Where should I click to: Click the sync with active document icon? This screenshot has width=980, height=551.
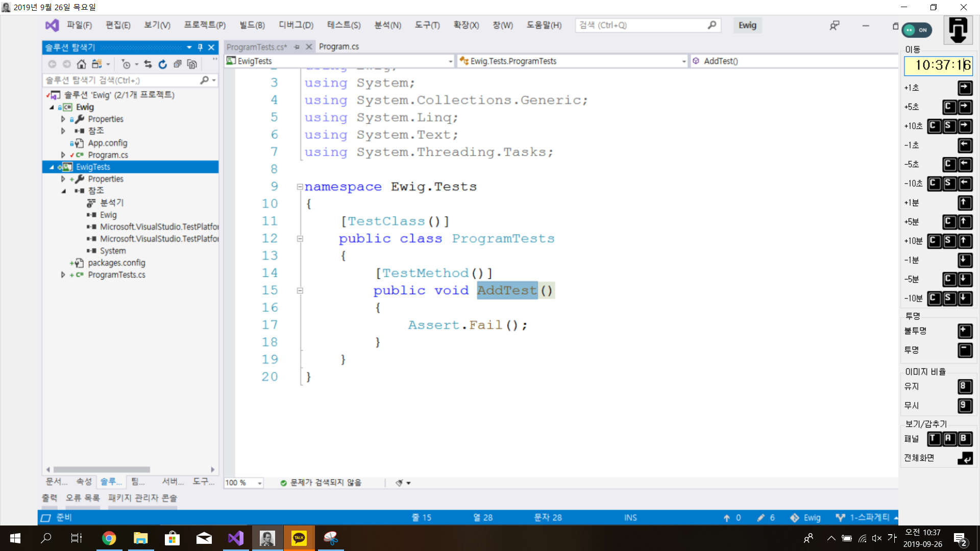coord(148,64)
